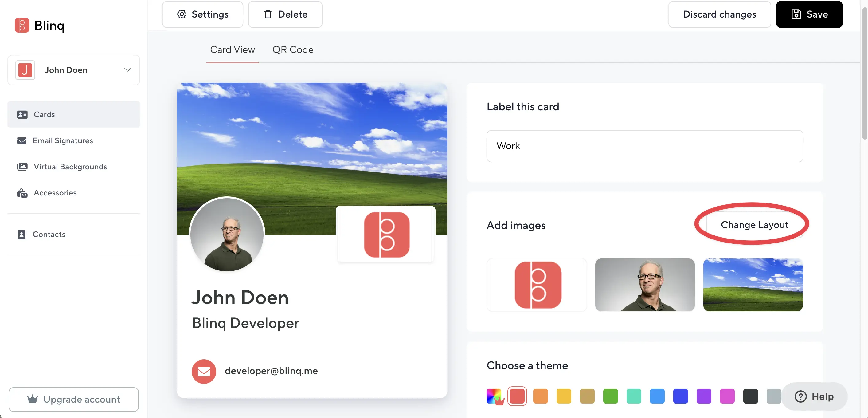The image size is (868, 418).
Task: Switch to the QR Code tab
Action: 292,49
